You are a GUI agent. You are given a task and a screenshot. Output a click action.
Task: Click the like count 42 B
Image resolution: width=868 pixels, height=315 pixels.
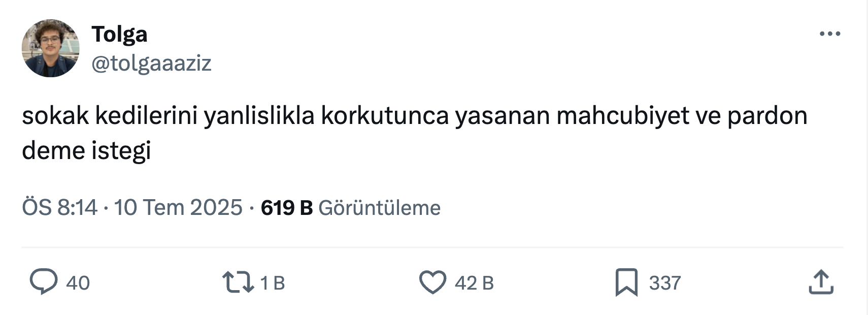click(474, 283)
